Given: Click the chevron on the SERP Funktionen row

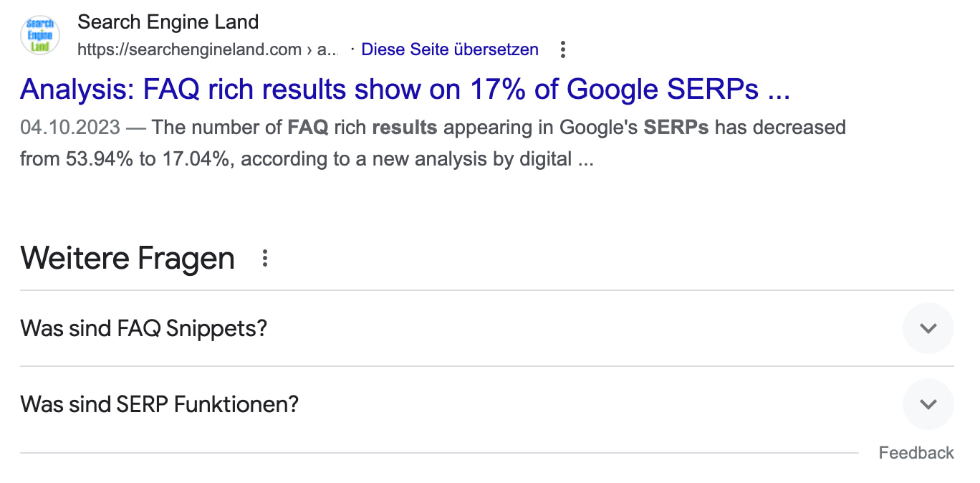Looking at the screenshot, I should click(928, 403).
